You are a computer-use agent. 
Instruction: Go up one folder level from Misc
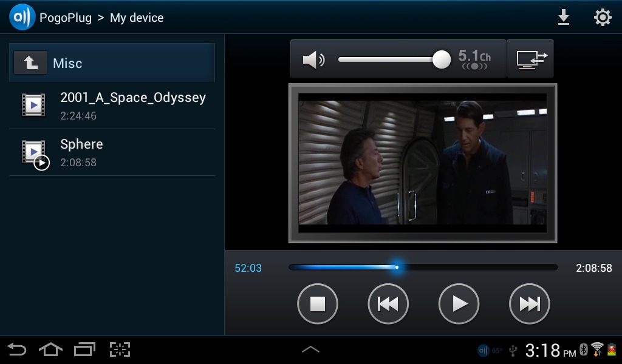[30, 62]
